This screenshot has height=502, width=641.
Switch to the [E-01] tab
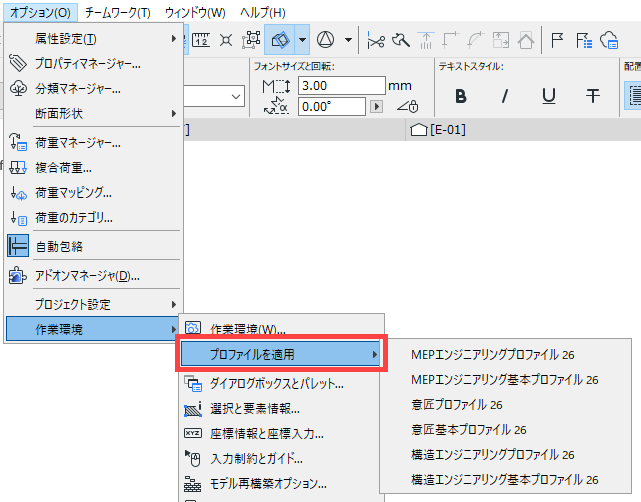438,130
